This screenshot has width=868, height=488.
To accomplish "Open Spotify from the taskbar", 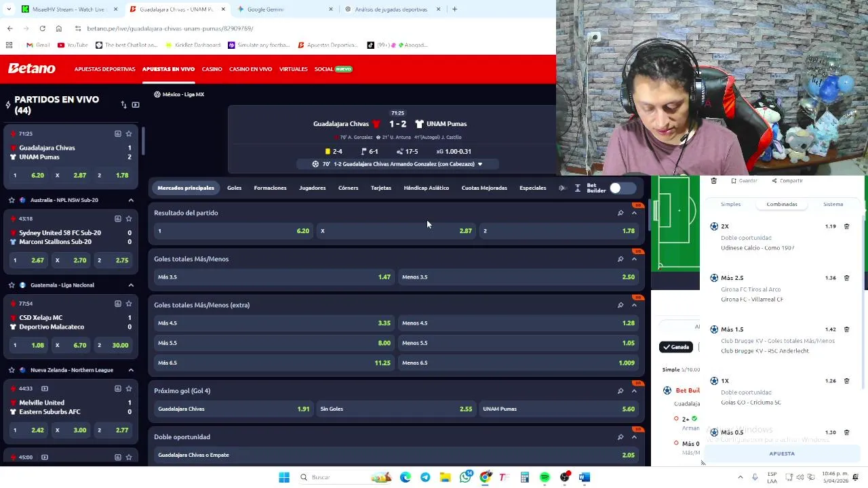I will tap(545, 477).
